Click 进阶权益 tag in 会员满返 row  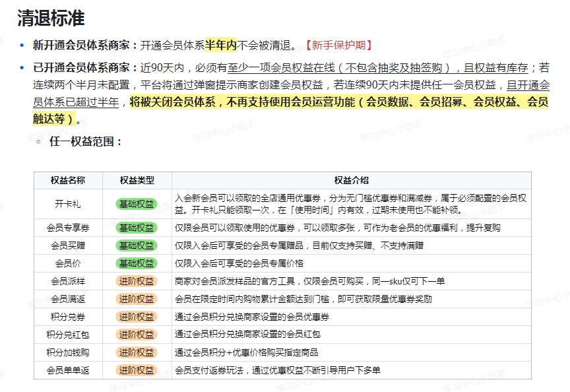pyautogui.click(x=137, y=299)
